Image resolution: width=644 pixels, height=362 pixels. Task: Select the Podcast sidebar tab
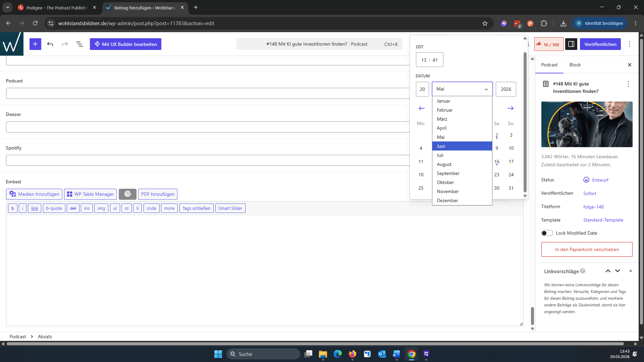pyautogui.click(x=549, y=65)
